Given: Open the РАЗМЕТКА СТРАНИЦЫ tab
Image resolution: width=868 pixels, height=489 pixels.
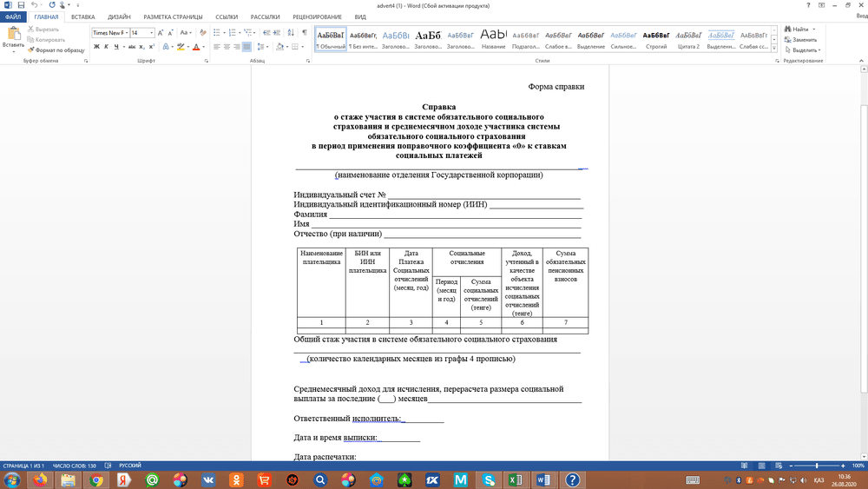Looking at the screenshot, I should (x=173, y=17).
